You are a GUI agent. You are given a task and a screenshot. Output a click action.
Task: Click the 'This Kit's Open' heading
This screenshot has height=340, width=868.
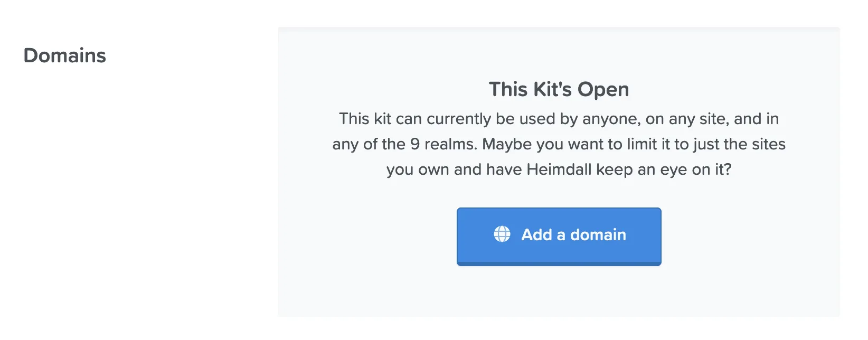559,89
